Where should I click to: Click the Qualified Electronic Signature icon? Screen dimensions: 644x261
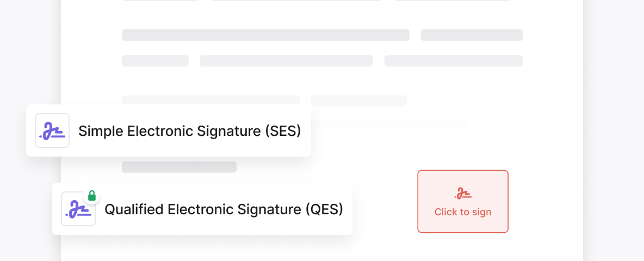78,209
